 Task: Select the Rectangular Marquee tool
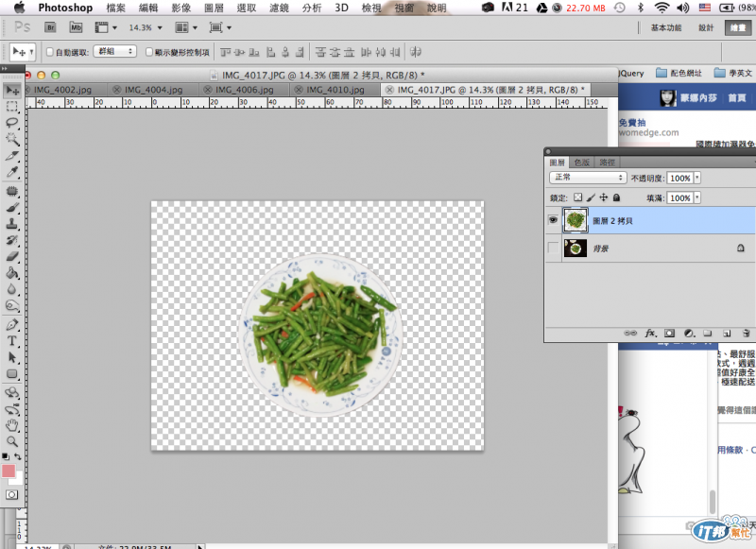pos(12,107)
